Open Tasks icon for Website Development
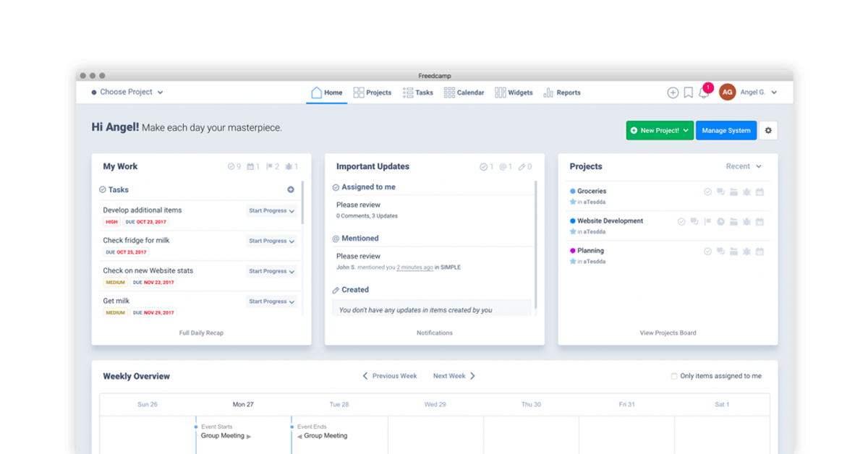This screenshot has height=454, width=868. [681, 221]
